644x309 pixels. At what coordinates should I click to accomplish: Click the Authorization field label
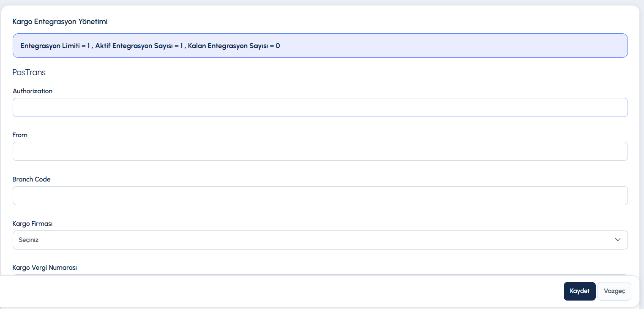(x=33, y=91)
